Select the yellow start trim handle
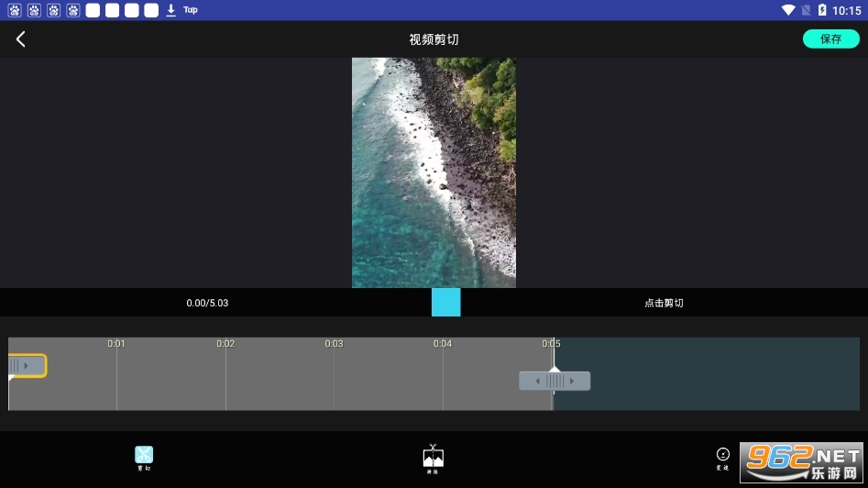The image size is (868, 488). tap(27, 366)
